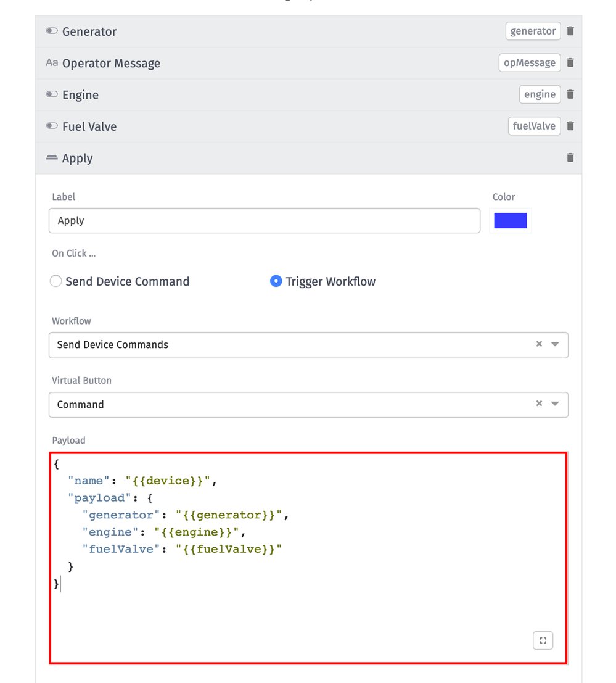Click the Aa text icon beside Operator Message
The width and height of the screenshot is (616, 683).
(x=51, y=62)
